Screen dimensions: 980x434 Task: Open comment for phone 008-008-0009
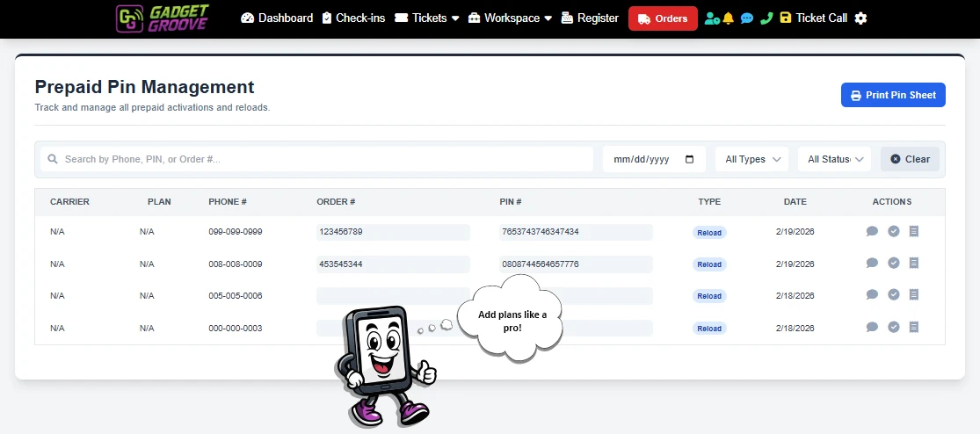click(x=872, y=263)
